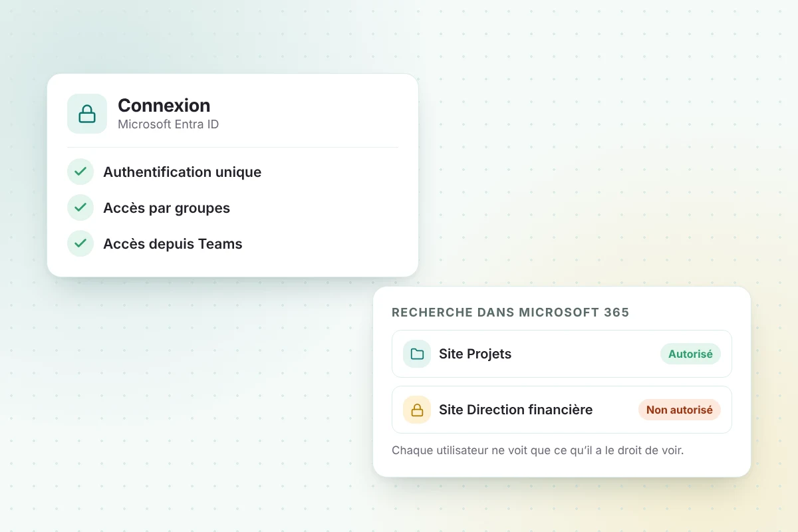This screenshot has height=532, width=798.
Task: Click the lock icon beside Connexion
Action: pyautogui.click(x=87, y=114)
